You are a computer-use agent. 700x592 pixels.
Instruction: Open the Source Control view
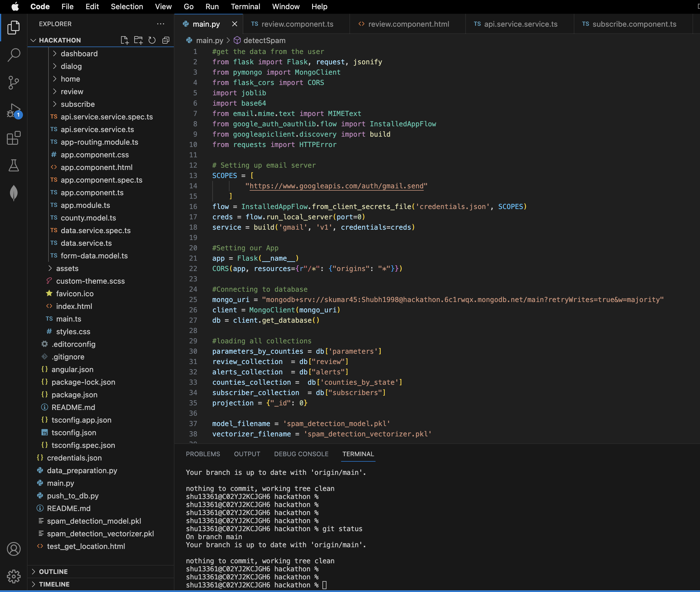(14, 83)
